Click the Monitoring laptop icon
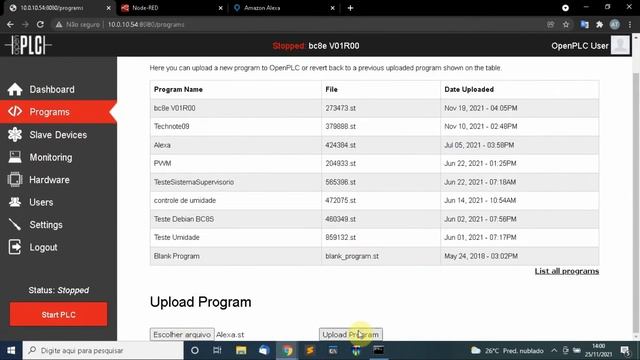This screenshot has height=360, width=640. [x=15, y=157]
